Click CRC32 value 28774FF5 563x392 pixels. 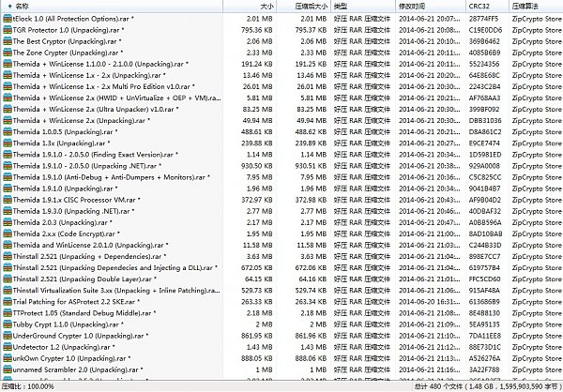tap(483, 19)
